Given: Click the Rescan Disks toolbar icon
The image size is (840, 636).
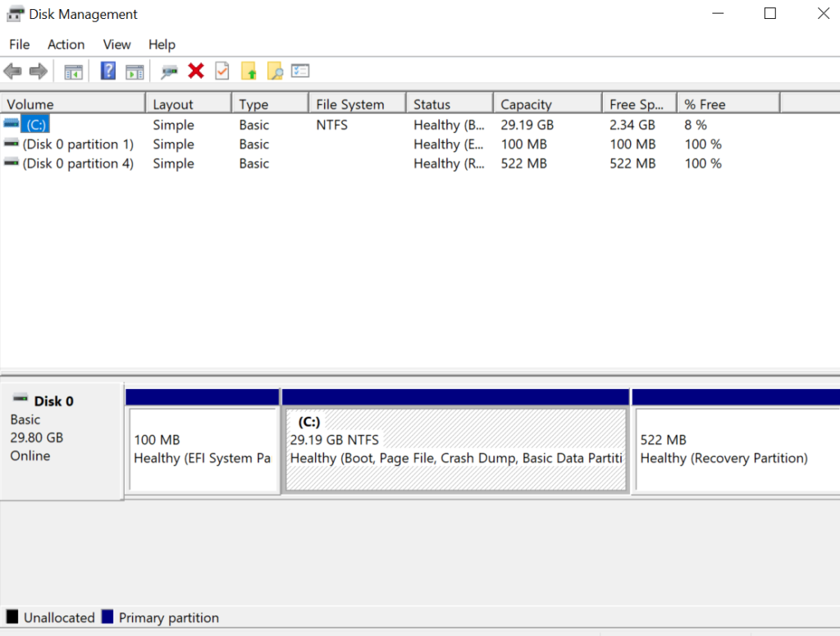Looking at the screenshot, I should click(x=168, y=71).
